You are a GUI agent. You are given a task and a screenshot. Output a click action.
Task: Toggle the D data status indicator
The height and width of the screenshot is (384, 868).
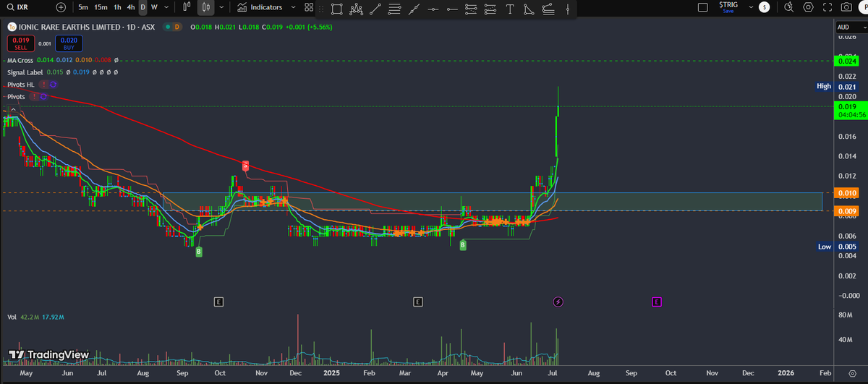(x=176, y=27)
